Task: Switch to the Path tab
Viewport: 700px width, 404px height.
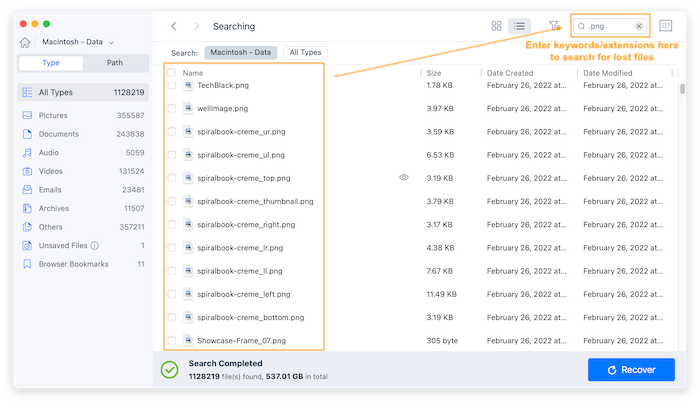Action: [115, 63]
